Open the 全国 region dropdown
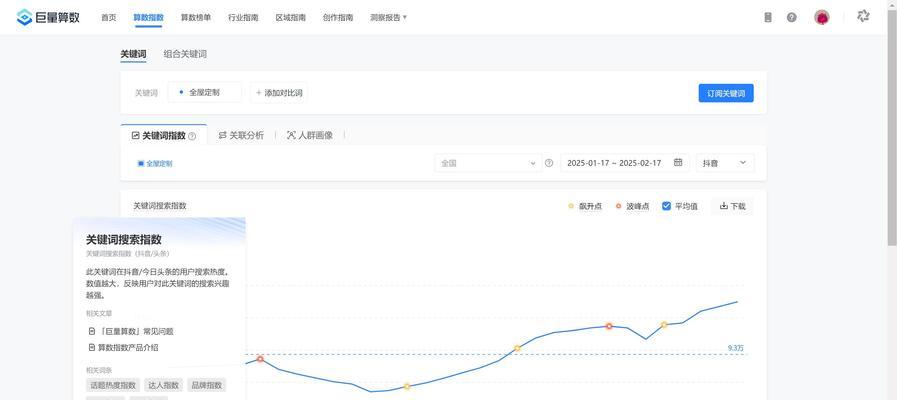The width and height of the screenshot is (897, 400). [487, 163]
